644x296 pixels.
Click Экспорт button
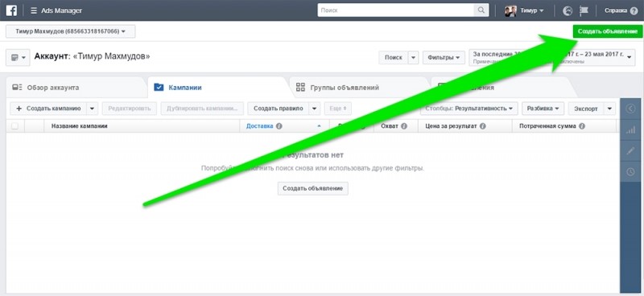point(586,109)
